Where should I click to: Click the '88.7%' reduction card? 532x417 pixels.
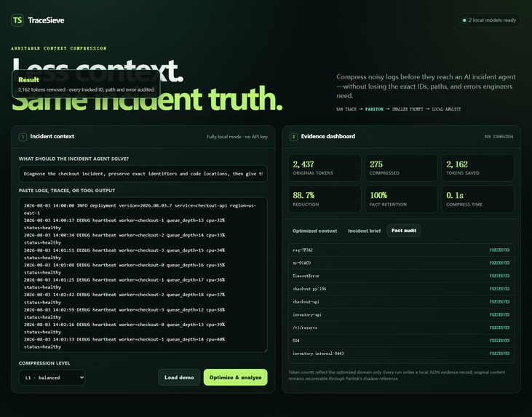(x=325, y=199)
